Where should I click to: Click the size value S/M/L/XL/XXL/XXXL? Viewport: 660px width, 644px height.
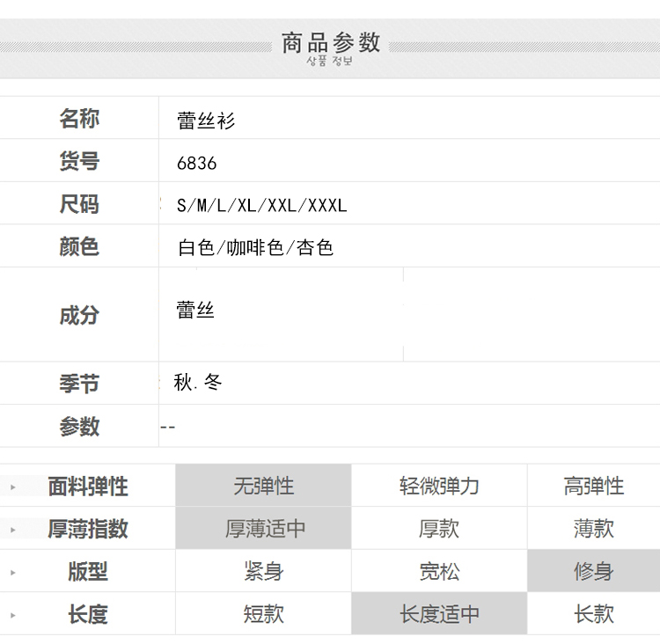[x=261, y=206]
